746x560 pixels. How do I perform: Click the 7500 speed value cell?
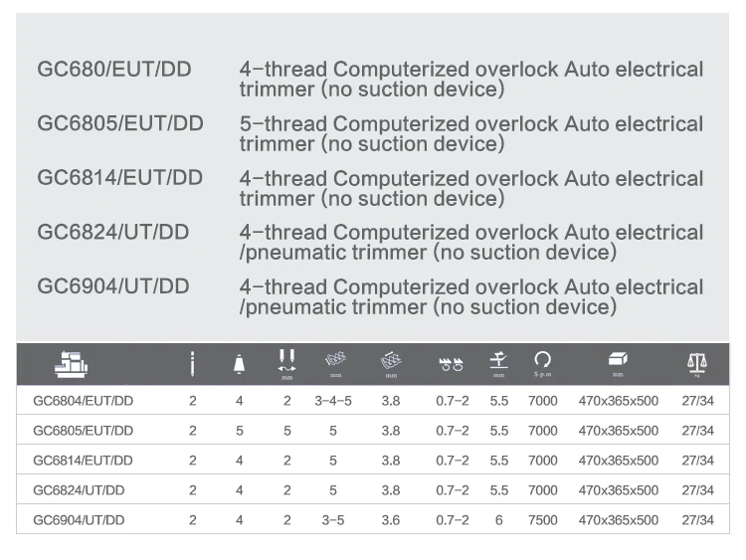543,520
